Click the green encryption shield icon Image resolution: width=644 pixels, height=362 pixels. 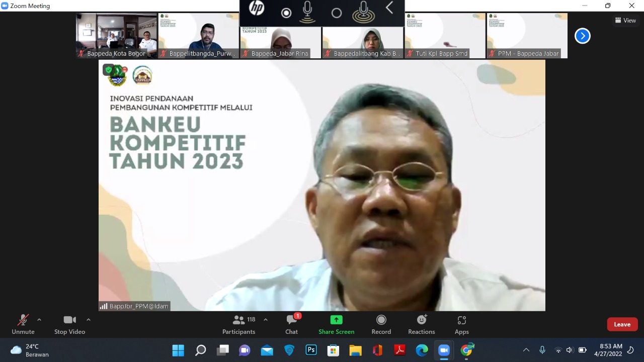109,70
